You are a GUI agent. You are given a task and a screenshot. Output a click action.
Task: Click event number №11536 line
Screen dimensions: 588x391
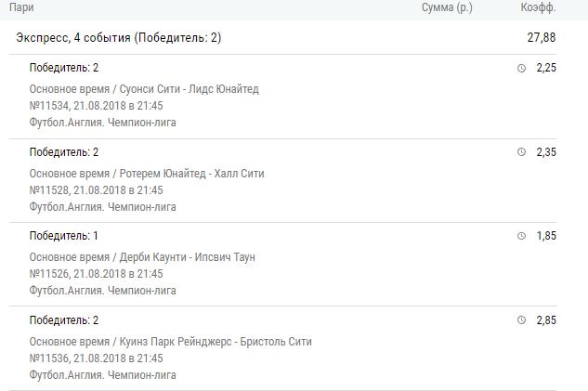tap(96, 358)
